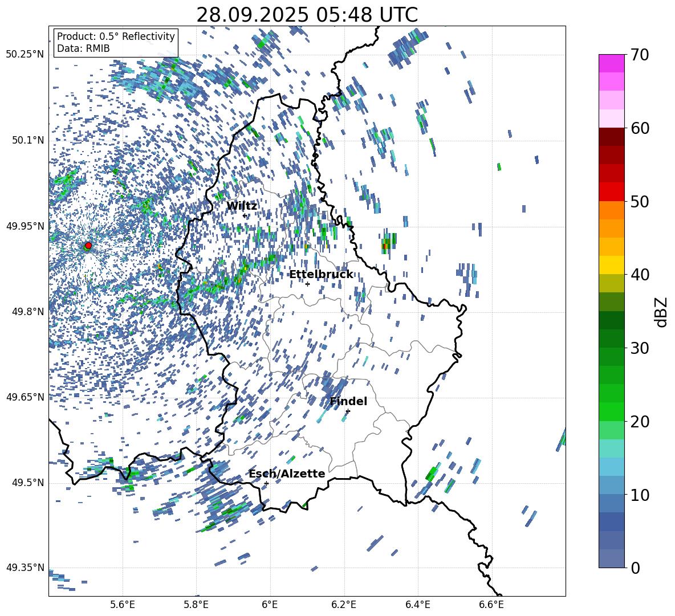Click the 6°E longitude label
This screenshot has height=616, width=675.
pos(270,605)
